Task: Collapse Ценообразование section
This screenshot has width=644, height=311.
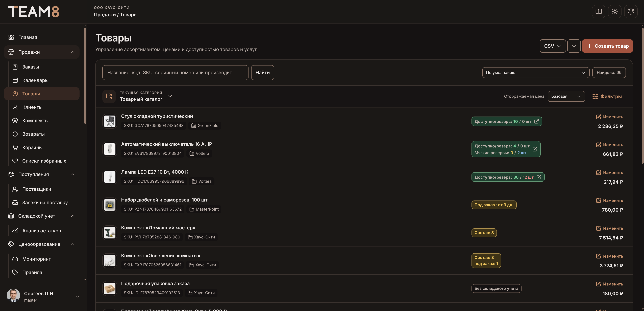Action: pos(73,244)
